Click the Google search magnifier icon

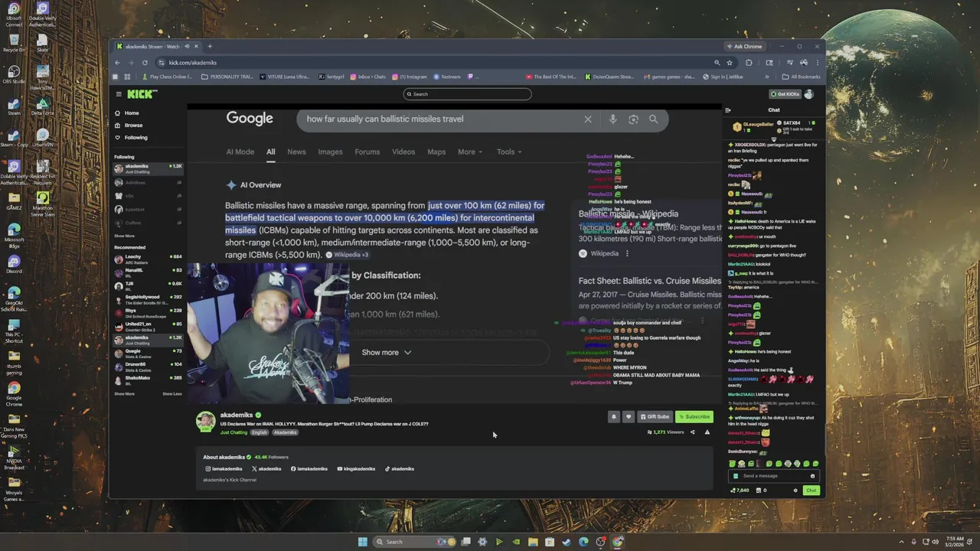[653, 119]
